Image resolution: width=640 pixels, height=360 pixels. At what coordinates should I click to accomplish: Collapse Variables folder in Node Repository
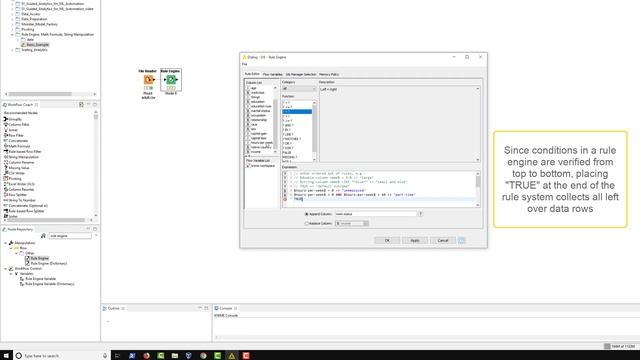[x=11, y=273]
